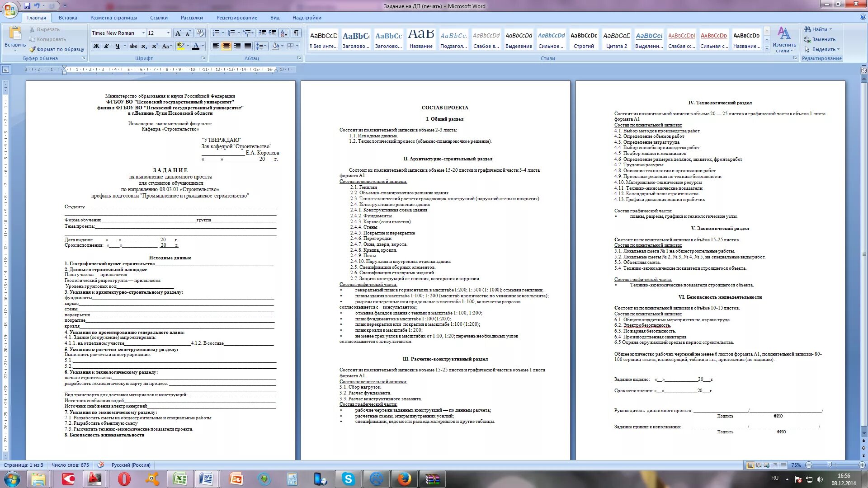Viewport: 868px width, 488px height.
Task: Open Рецензирование ribbon tab
Action: coord(236,18)
